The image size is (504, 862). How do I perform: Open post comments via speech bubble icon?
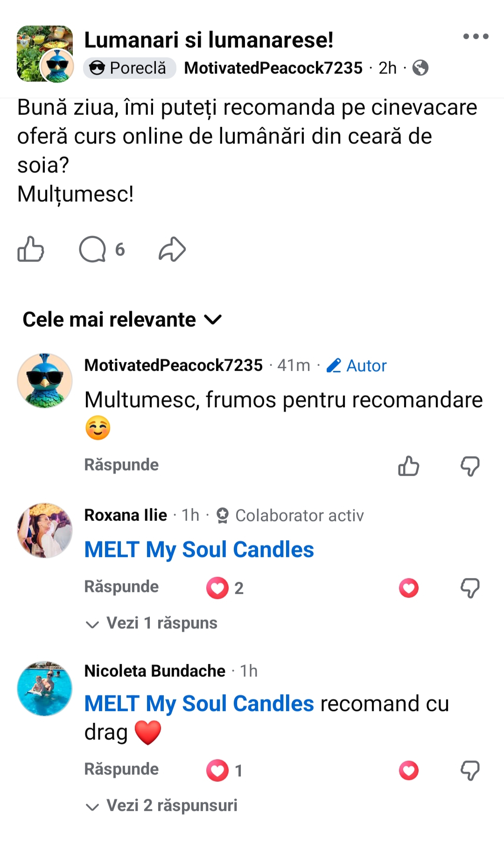click(93, 249)
